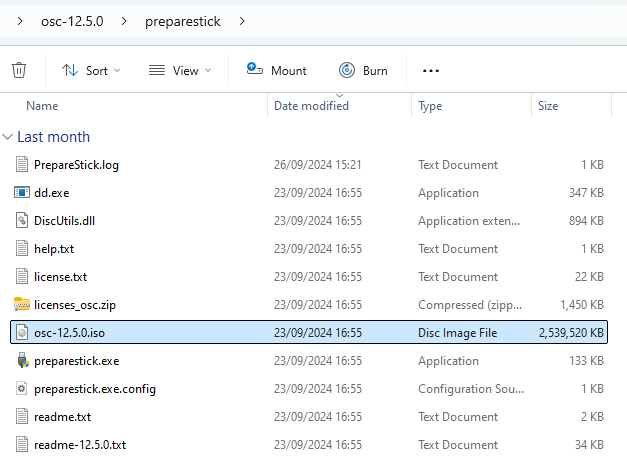Sort by the Type column header
Viewport: 627px width, 467px height.
coord(430,106)
